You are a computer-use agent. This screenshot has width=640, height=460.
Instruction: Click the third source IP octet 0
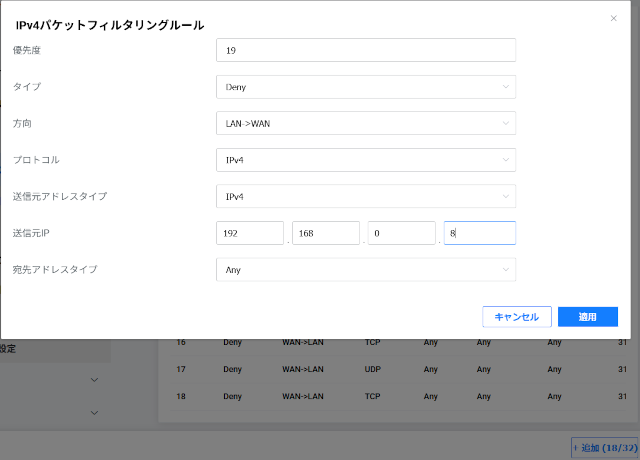coord(402,233)
